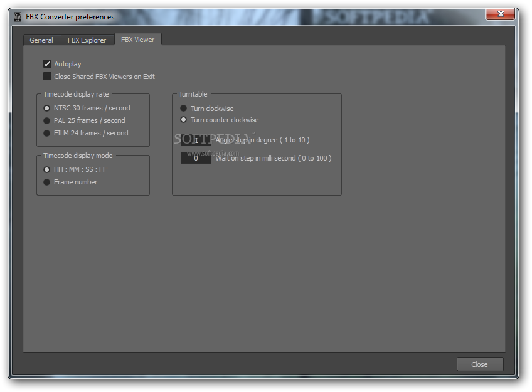Click the Close button at bottom
This screenshot has width=532, height=392.
click(480, 364)
